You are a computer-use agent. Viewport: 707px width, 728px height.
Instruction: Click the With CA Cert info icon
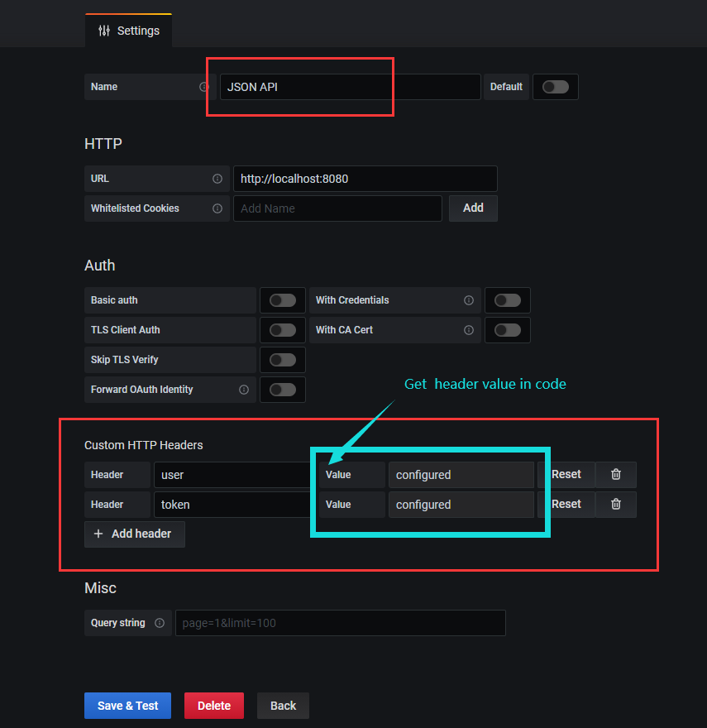point(469,330)
